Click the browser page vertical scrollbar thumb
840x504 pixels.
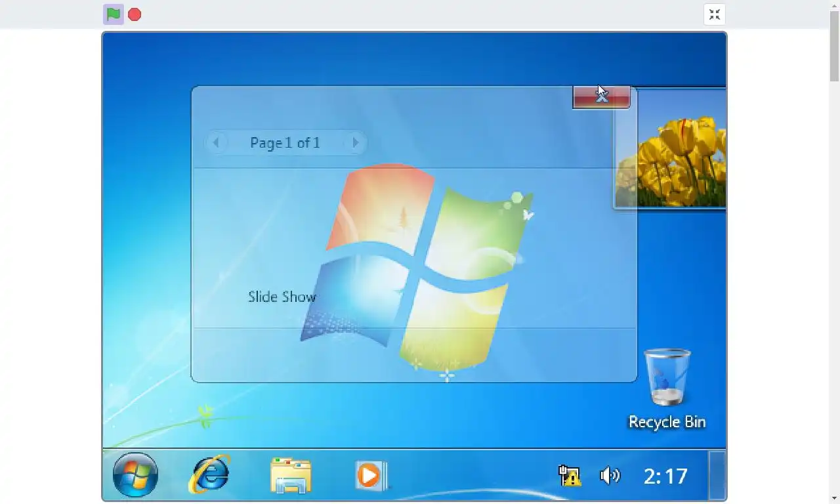[834, 45]
